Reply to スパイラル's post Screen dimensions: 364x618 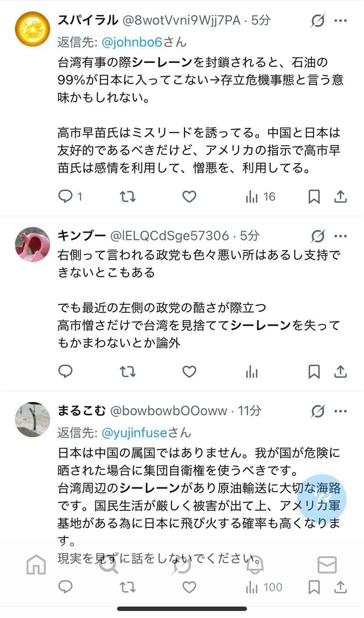click(70, 197)
